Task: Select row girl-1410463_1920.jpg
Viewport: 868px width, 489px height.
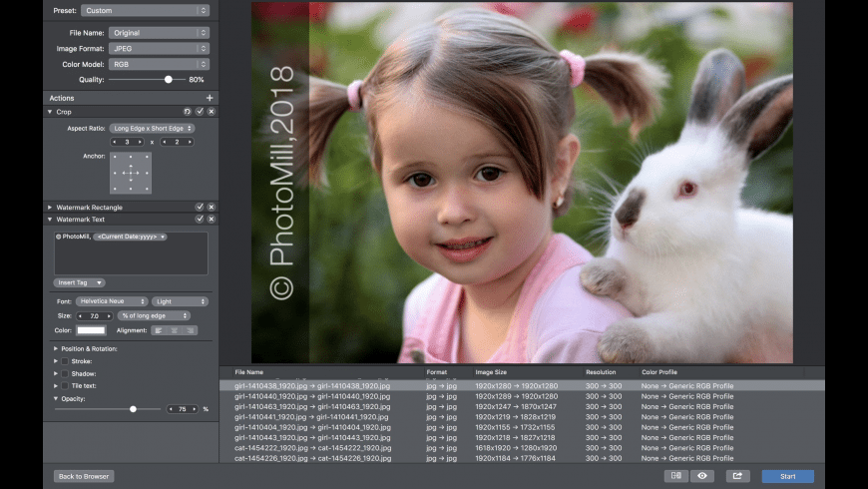Action: click(x=522, y=406)
